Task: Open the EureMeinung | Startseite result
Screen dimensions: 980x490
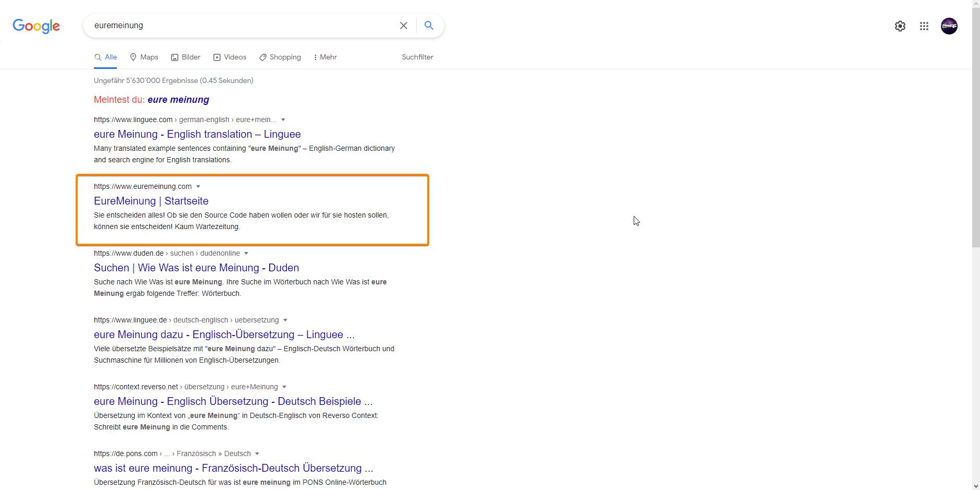Action: pyautogui.click(x=151, y=201)
